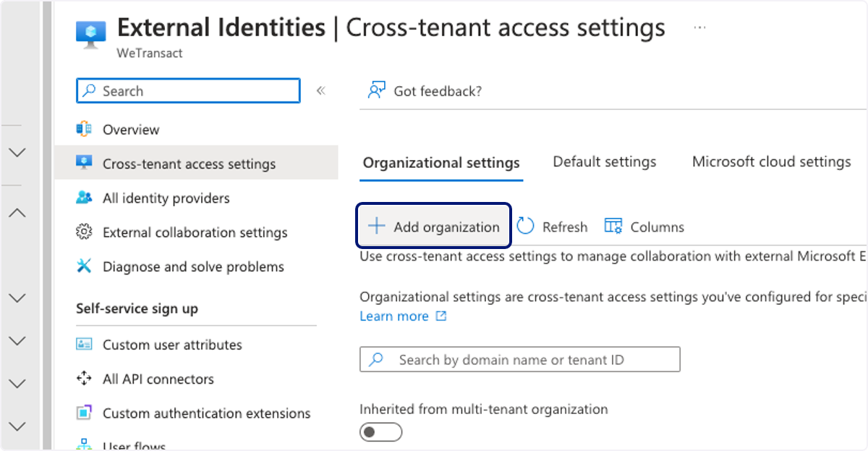The height and width of the screenshot is (451, 868).
Task: Click the Cross-tenant access settings icon
Action: 84,164
